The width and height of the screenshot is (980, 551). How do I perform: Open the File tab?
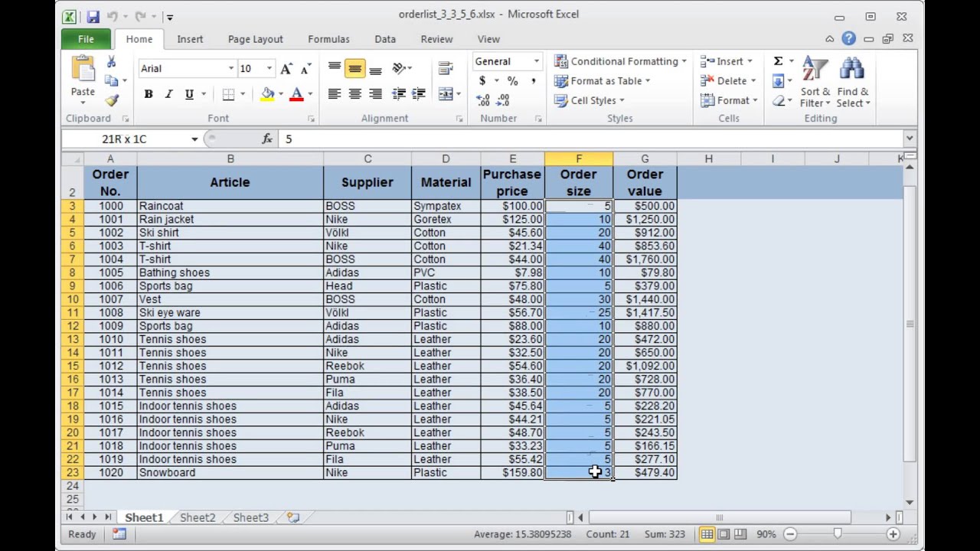(x=86, y=39)
